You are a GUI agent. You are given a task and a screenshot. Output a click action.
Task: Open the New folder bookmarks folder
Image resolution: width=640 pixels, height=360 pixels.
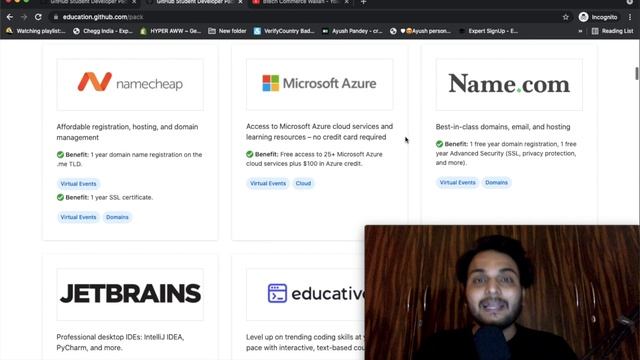click(227, 31)
